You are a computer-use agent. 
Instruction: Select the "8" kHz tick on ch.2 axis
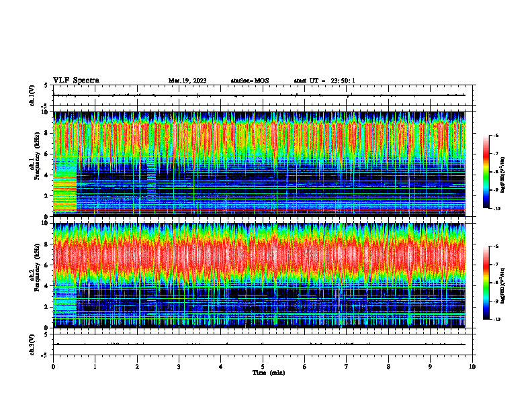point(47,244)
